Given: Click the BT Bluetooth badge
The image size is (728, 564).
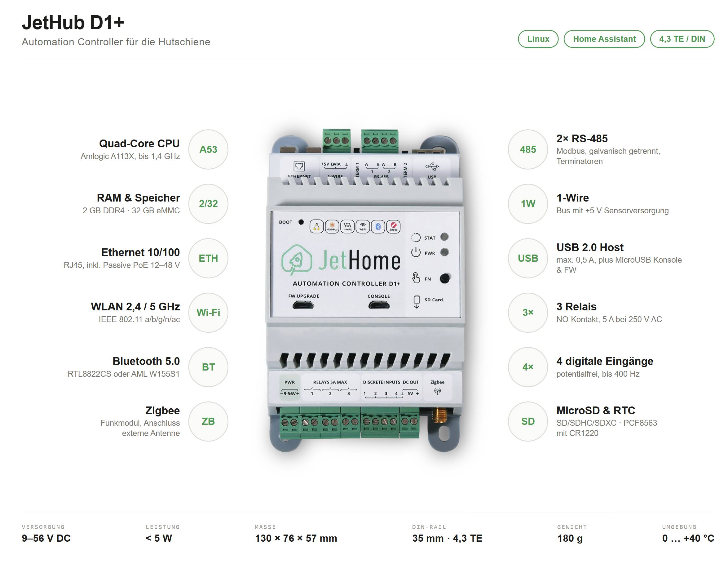Looking at the screenshot, I should [208, 367].
